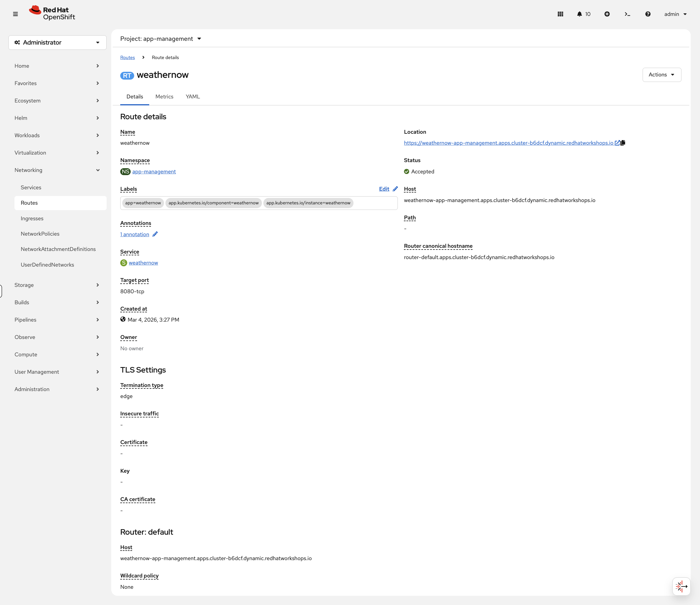
Task: Open the Lightspeed assistant floating button
Action: 681,586
